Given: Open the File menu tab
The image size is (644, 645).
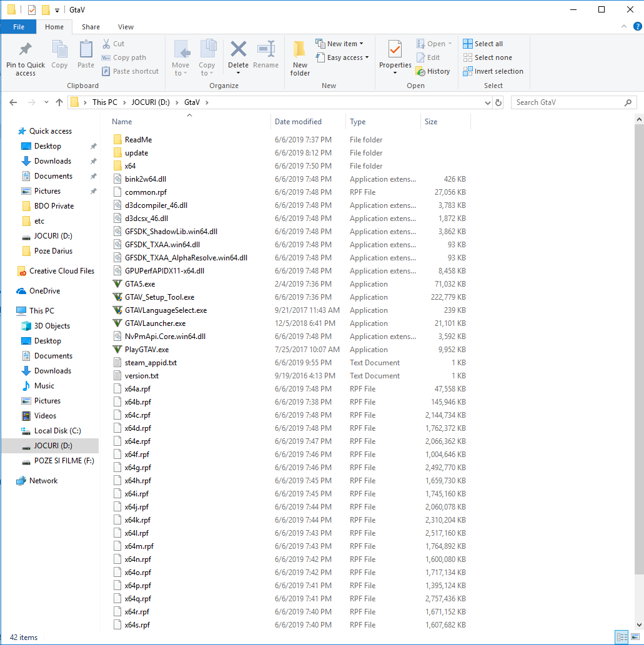Looking at the screenshot, I should (19, 27).
